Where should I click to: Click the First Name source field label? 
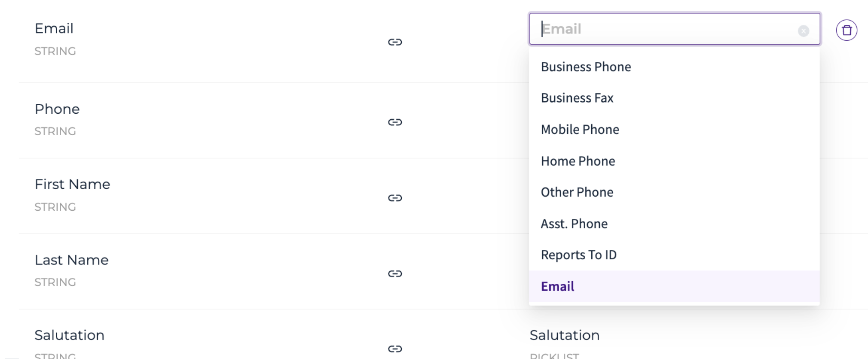(72, 185)
